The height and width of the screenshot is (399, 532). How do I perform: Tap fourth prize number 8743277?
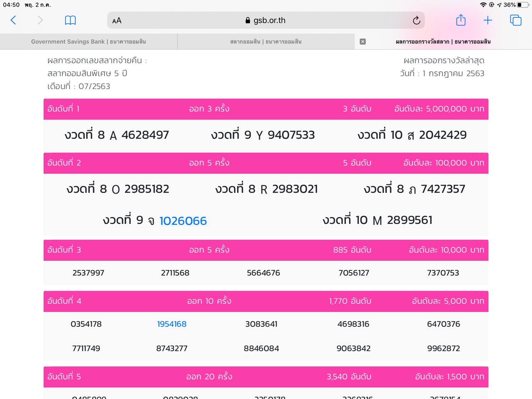tap(172, 348)
